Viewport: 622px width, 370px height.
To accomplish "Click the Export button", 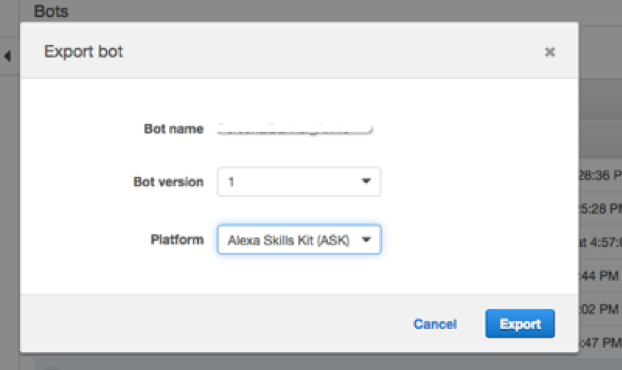I will [520, 324].
